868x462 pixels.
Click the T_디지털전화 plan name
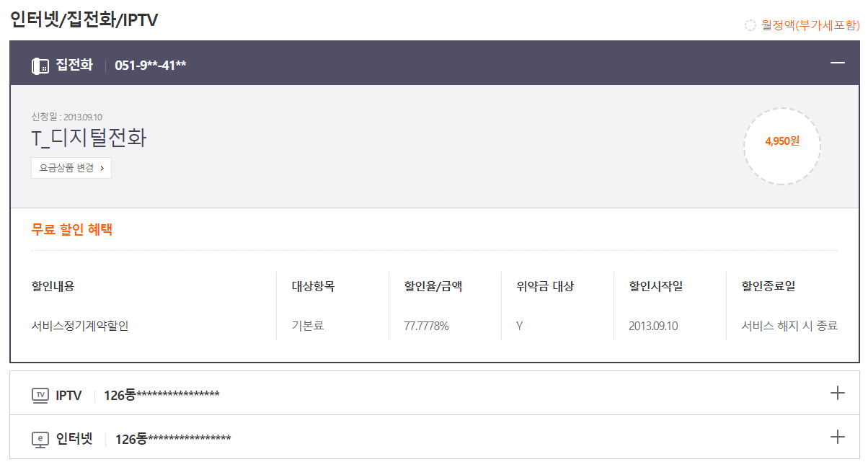pos(89,138)
